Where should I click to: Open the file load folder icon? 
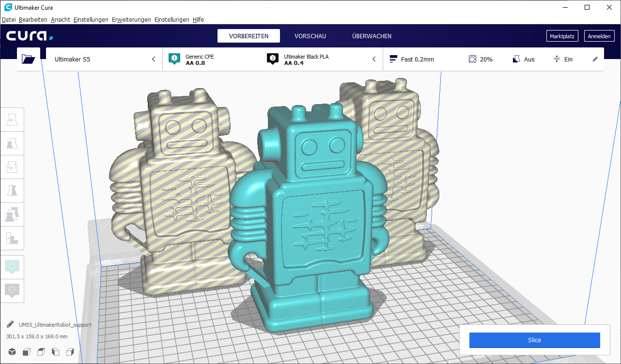pyautogui.click(x=28, y=59)
